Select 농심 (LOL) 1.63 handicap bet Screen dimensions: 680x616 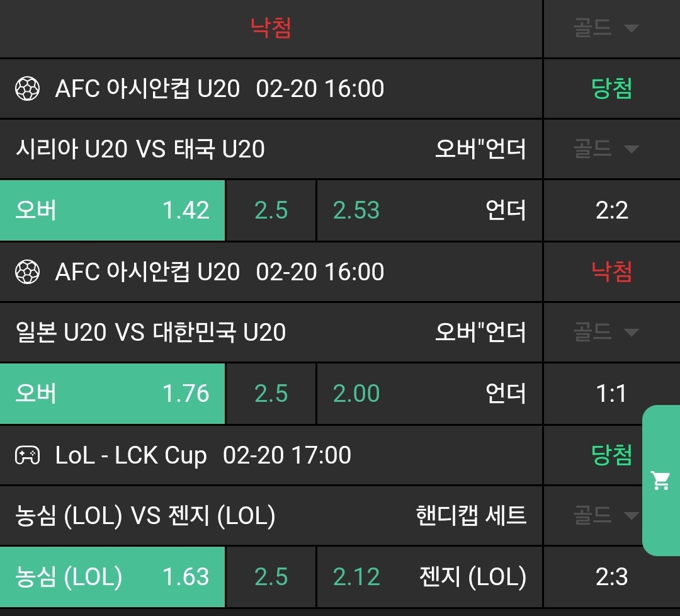[112, 577]
